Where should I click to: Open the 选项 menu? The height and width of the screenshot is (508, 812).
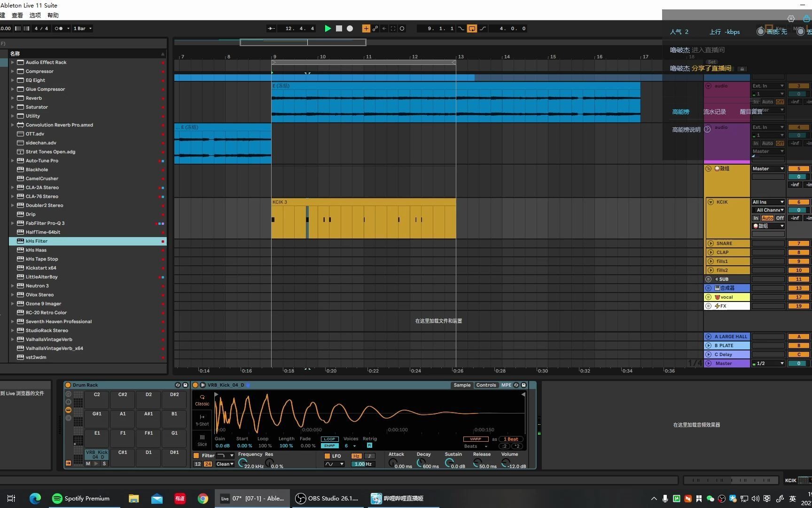(35, 15)
